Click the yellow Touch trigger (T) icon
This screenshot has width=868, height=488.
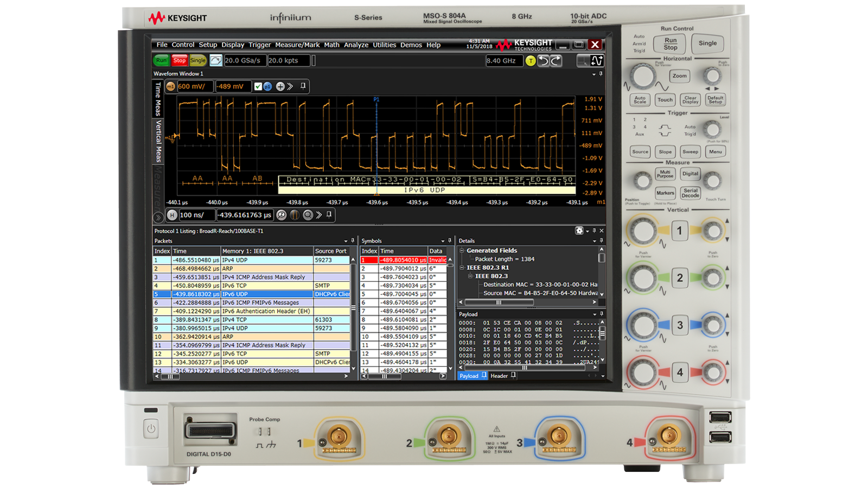click(531, 60)
